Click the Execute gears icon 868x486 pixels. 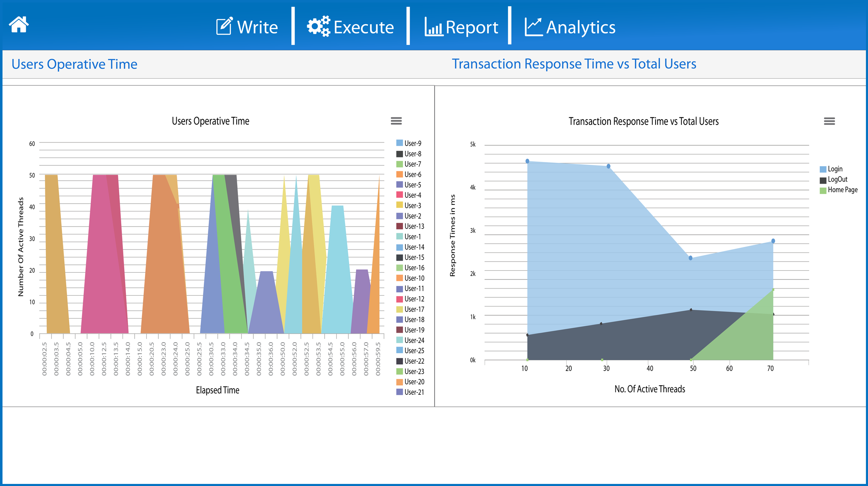pos(319,26)
